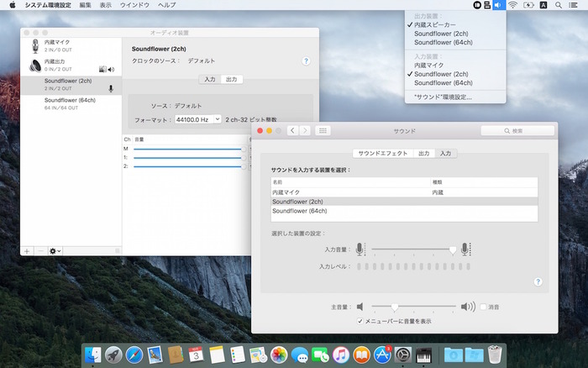Open the Trash in Dock
The width and height of the screenshot is (588, 368).
pos(495,355)
